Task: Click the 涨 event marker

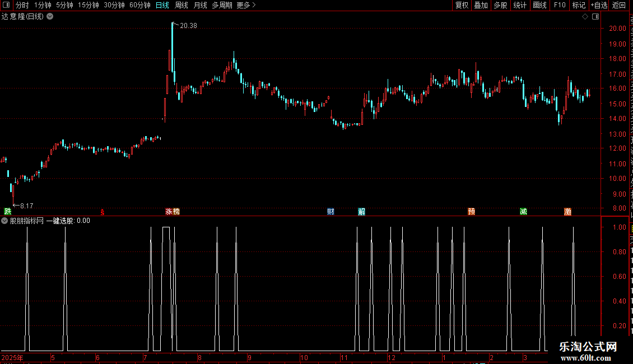Action: 169,212
